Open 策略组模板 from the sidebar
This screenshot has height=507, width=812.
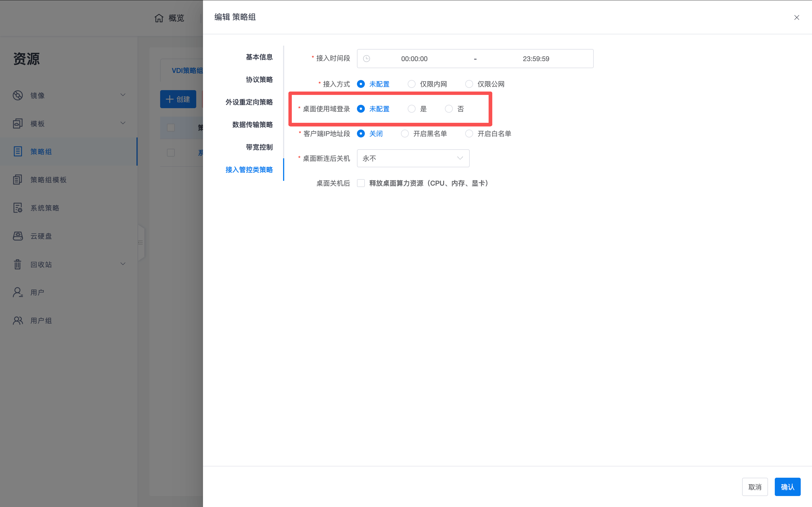48,179
